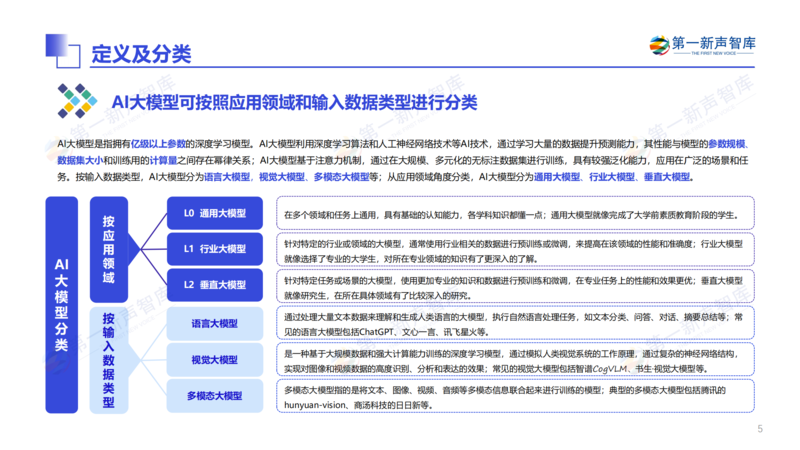Click the light blue 视觉大模型 box
This screenshot has width=800, height=450.
click(215, 360)
